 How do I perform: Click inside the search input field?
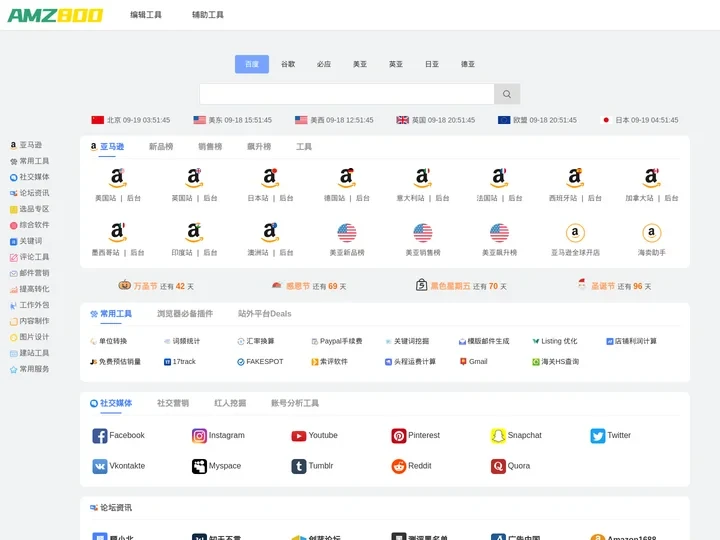pos(347,94)
